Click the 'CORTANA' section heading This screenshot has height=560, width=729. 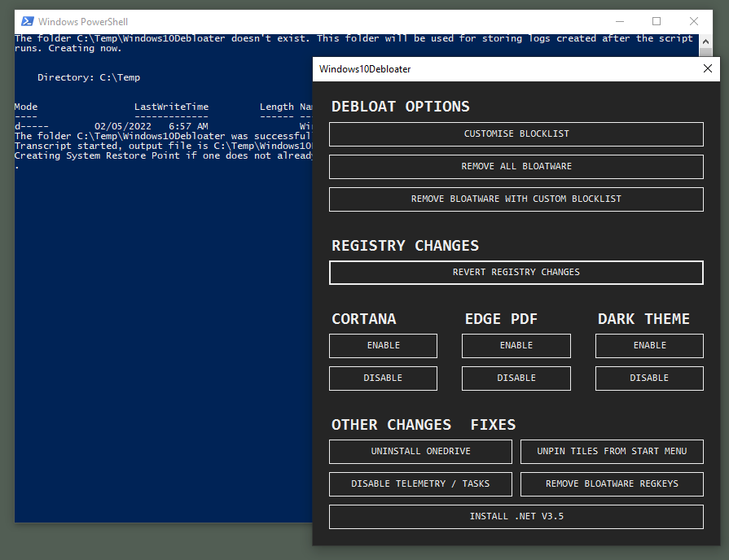click(363, 319)
